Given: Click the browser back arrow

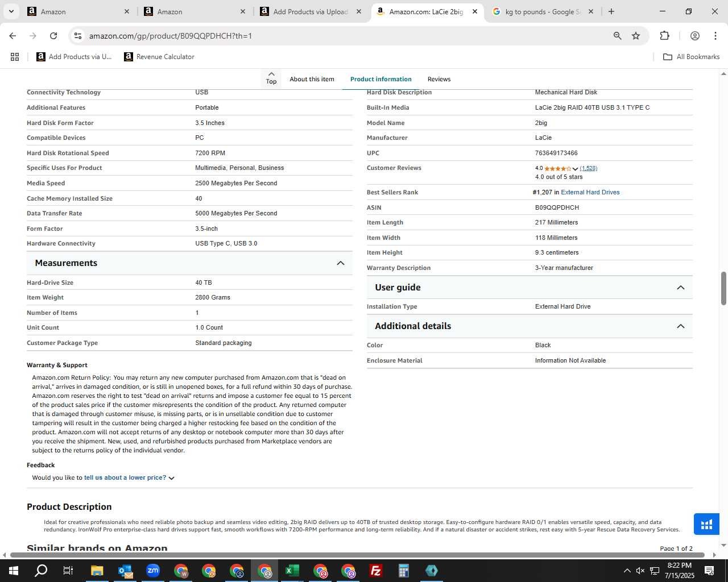Looking at the screenshot, I should [13, 36].
